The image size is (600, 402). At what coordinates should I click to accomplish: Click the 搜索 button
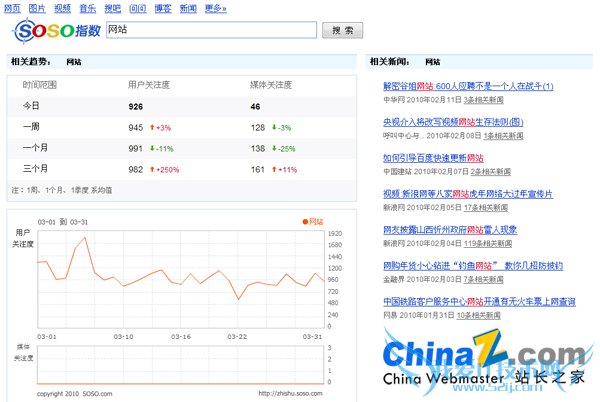pos(342,30)
